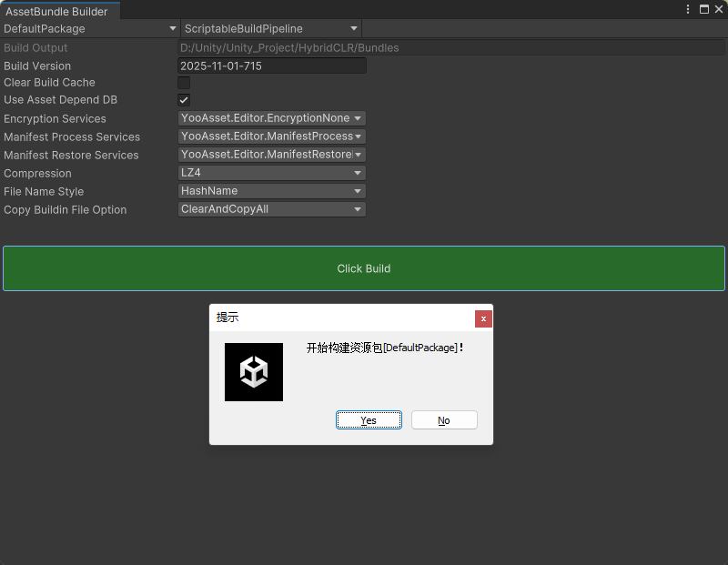This screenshot has height=565, width=728.
Task: Open the File Name Style dropdown
Action: tap(271, 191)
